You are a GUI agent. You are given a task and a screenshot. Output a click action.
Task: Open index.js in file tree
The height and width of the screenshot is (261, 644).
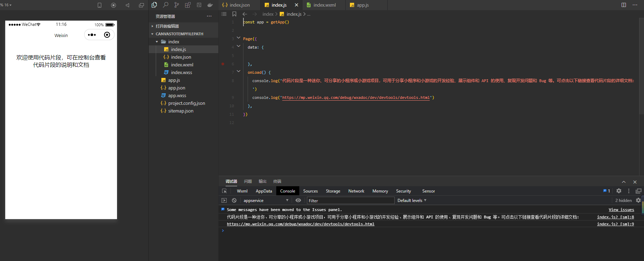[x=184, y=49]
